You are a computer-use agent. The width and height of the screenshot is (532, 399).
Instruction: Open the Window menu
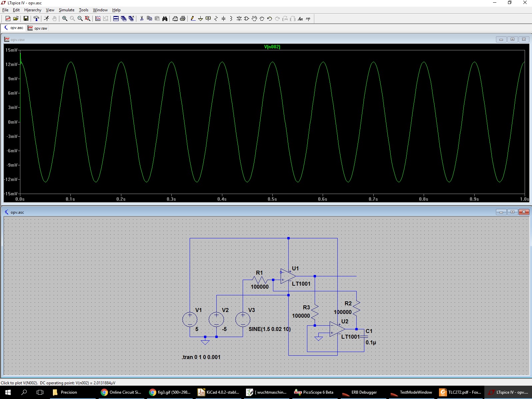[100, 10]
